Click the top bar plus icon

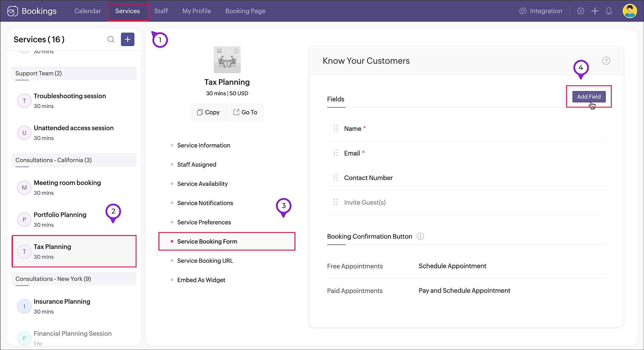click(x=595, y=11)
